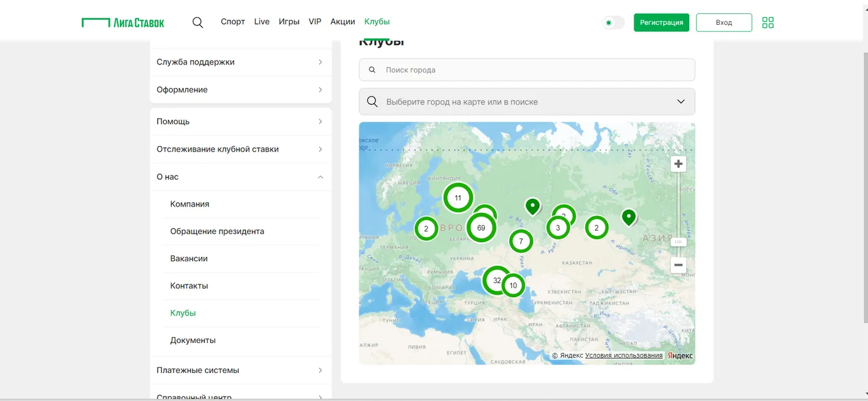Click the 'Регистрация' button
The height and width of the screenshot is (401, 868).
click(661, 22)
